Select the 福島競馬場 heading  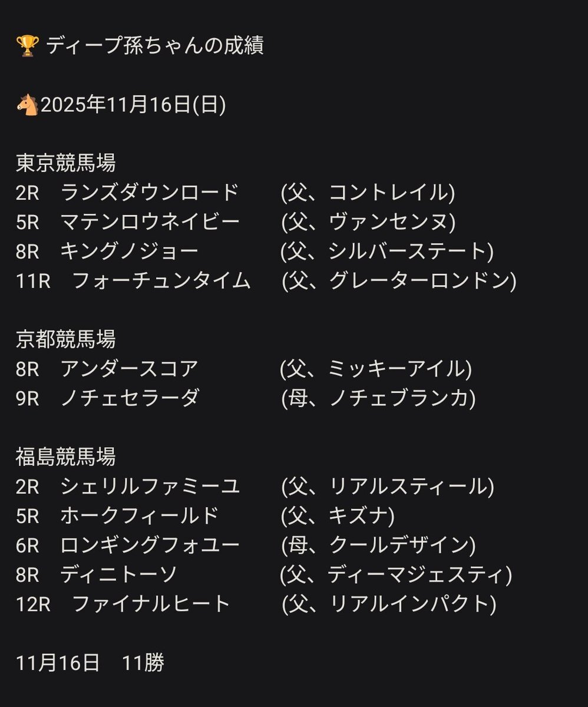click(65, 457)
